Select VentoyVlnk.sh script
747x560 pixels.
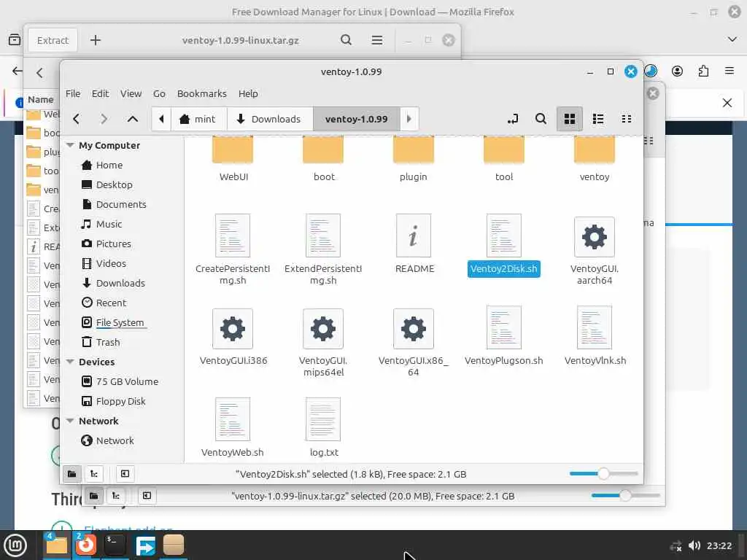coord(595,335)
